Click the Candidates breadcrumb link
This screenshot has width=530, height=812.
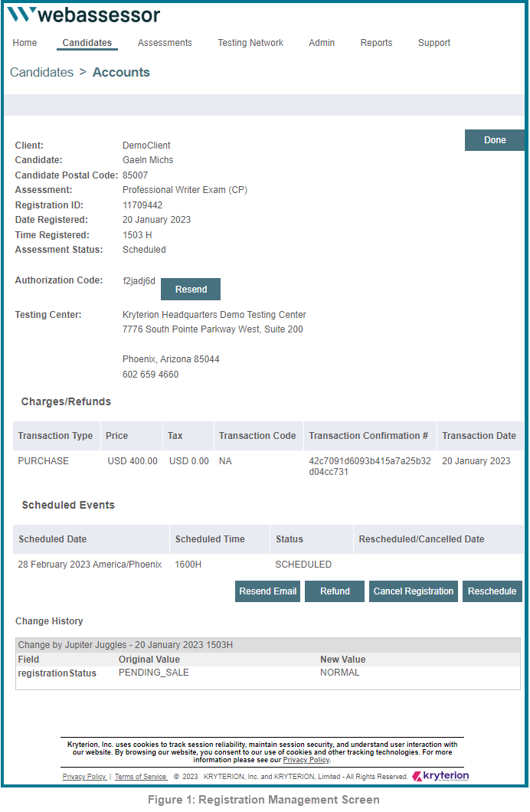click(x=41, y=73)
